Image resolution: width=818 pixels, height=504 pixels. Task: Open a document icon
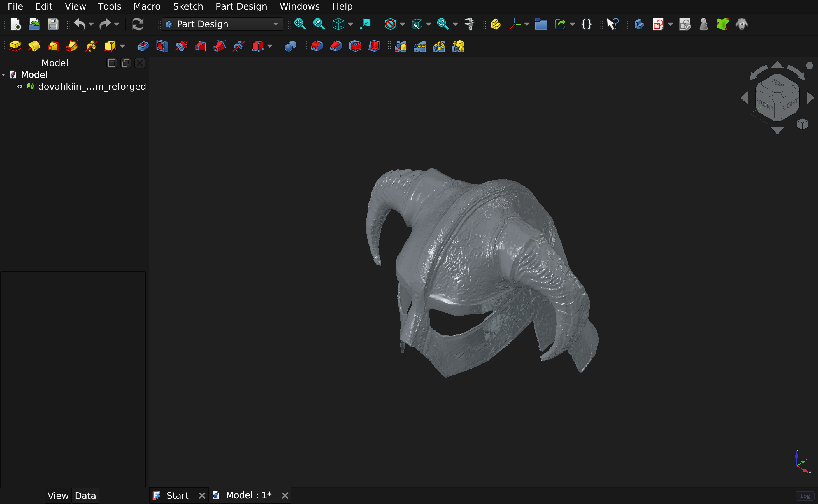point(34,24)
